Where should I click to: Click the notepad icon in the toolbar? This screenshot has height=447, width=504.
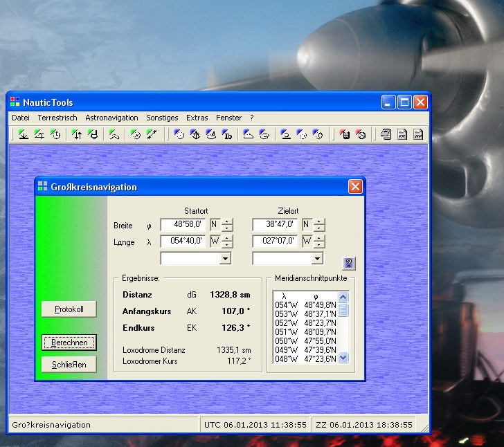(386, 135)
